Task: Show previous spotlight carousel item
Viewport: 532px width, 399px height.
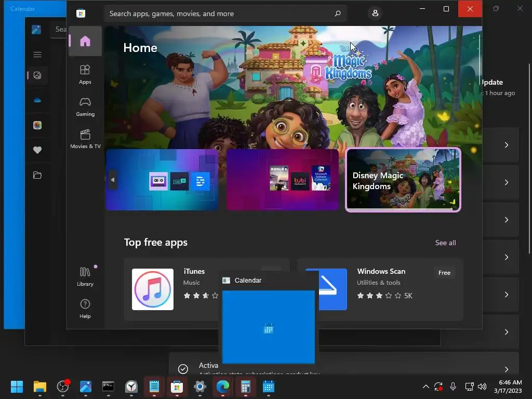Action: point(113,180)
